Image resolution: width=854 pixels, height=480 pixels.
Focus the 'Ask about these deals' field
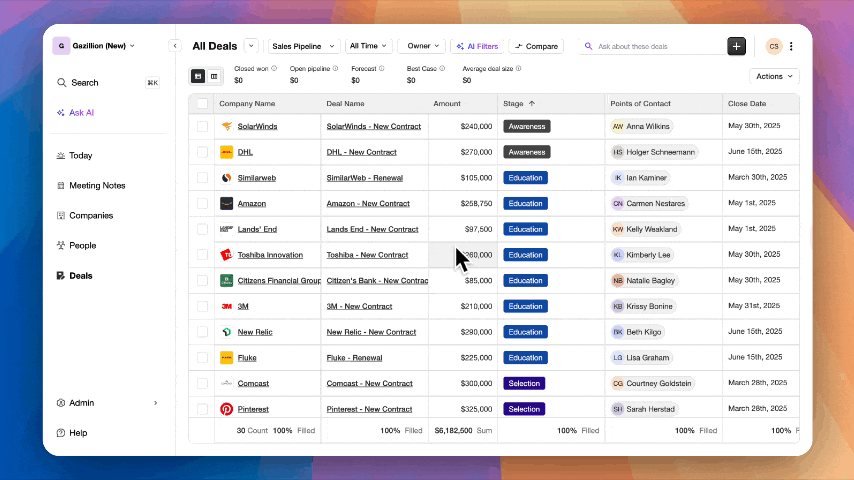pyautogui.click(x=654, y=46)
